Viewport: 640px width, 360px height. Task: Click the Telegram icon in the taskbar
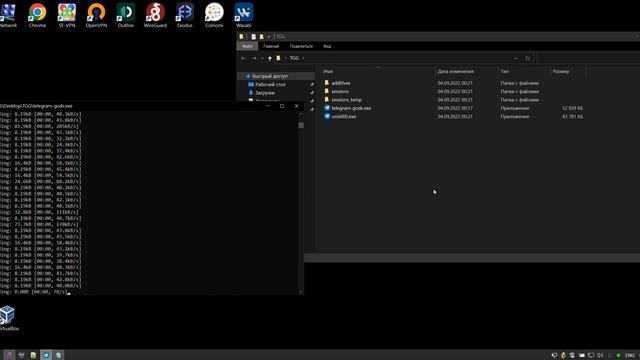pyautogui.click(x=46, y=355)
